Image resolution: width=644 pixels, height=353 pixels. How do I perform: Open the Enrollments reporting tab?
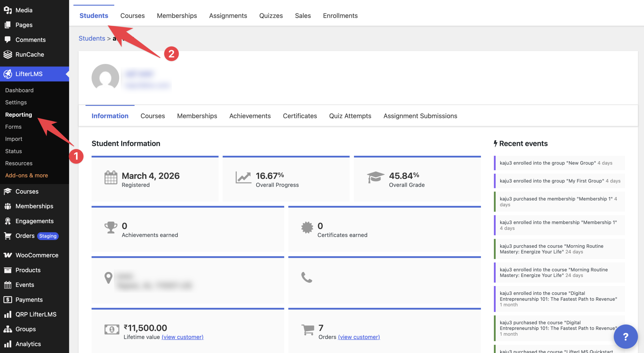pyautogui.click(x=340, y=16)
